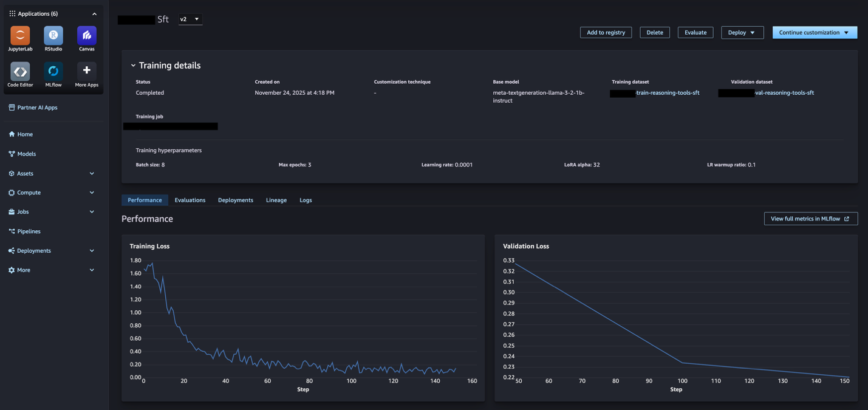Open the Canvas application icon
The image size is (868, 410).
coord(87,36)
